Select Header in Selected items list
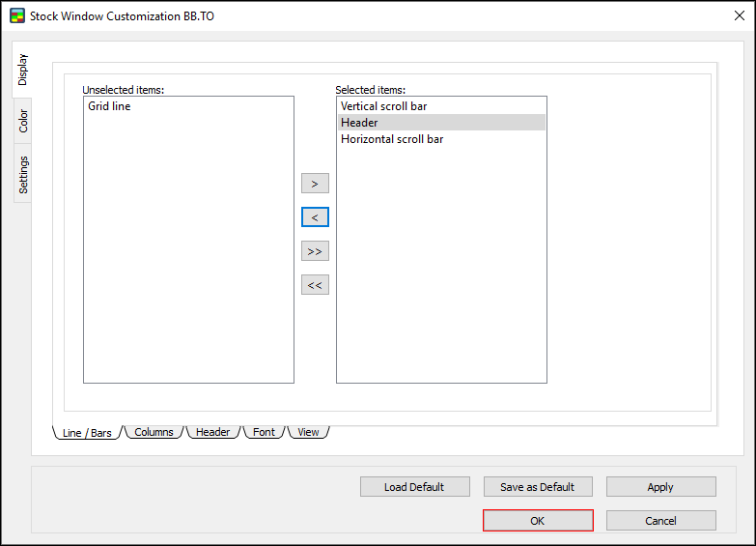Image resolution: width=756 pixels, height=546 pixels. coord(359,123)
